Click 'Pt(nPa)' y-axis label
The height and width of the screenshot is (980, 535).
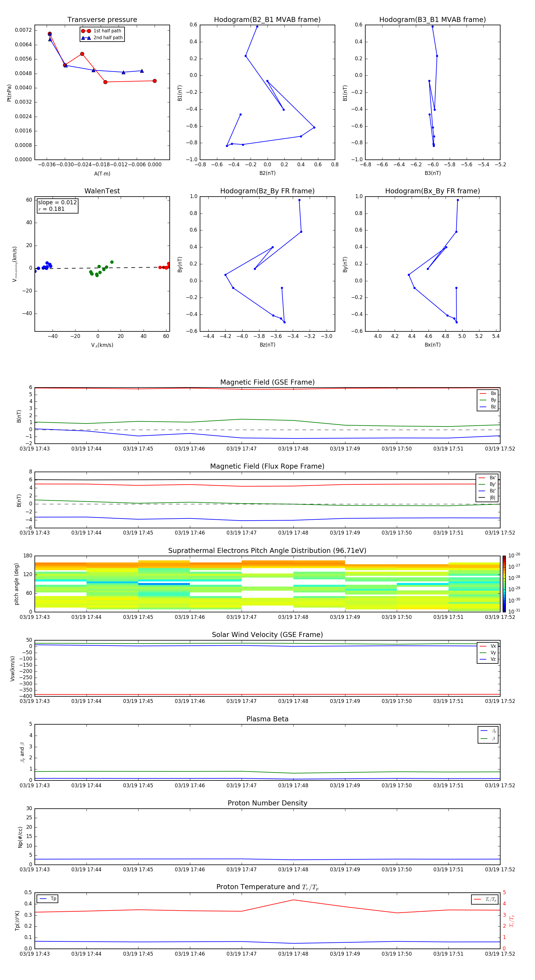coord(9,93)
